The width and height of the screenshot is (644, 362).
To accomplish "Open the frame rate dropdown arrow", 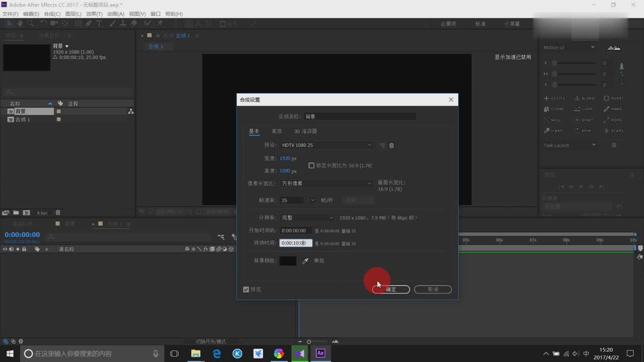I will coord(312,200).
